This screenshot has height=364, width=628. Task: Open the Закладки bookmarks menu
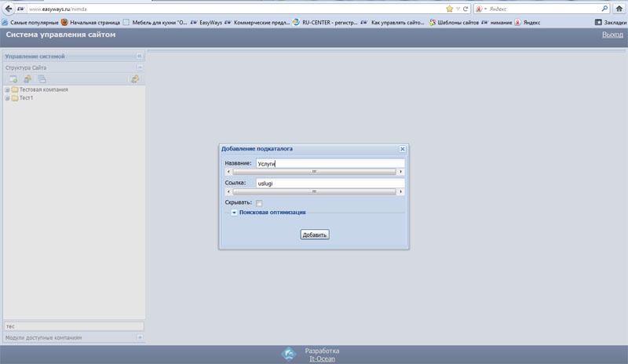point(611,23)
